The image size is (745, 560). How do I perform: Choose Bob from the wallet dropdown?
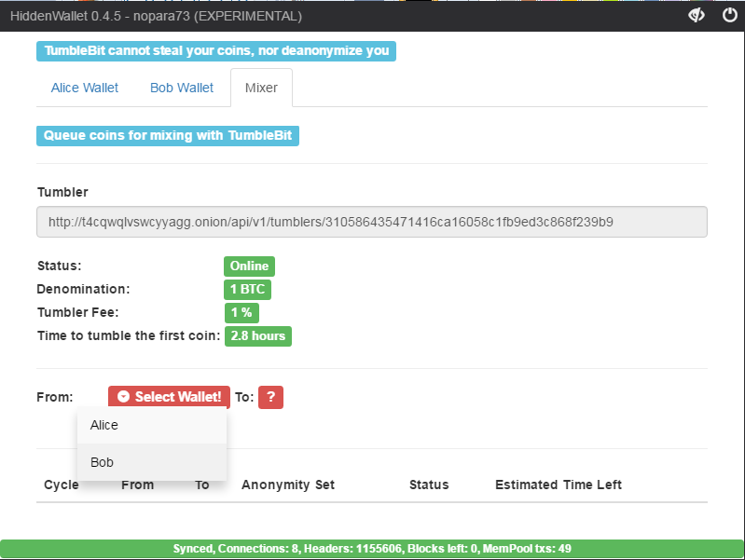pos(152,462)
